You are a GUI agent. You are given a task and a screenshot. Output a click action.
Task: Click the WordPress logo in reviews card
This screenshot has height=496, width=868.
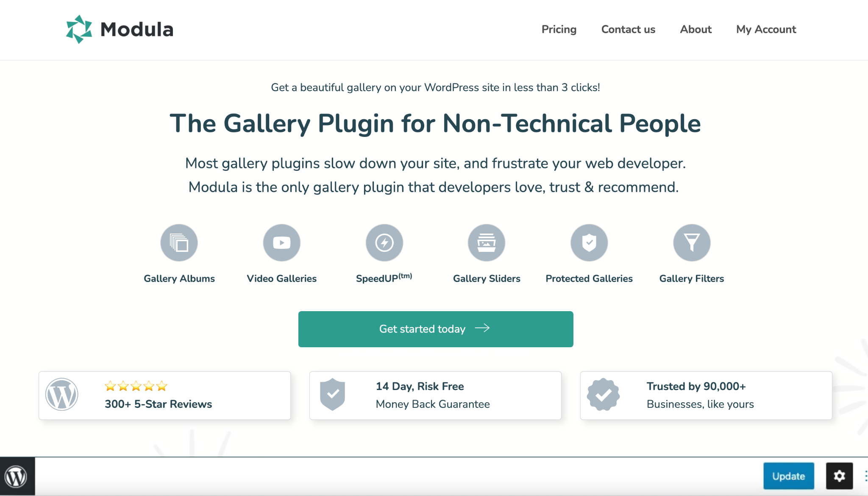(x=62, y=394)
